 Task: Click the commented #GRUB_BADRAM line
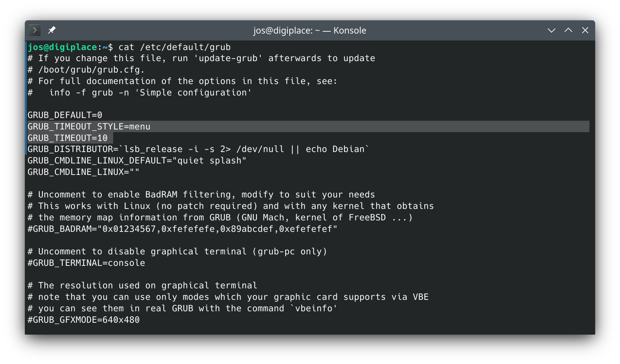[x=182, y=229]
